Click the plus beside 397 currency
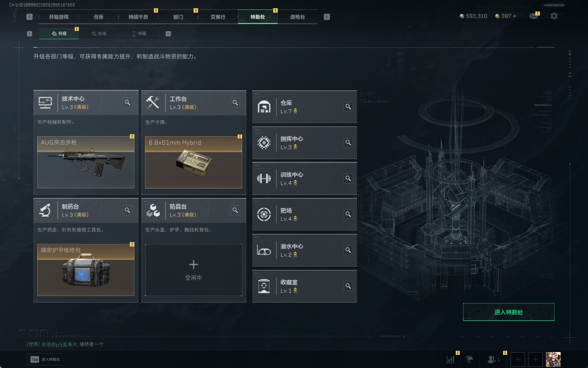The width and height of the screenshot is (588, 368). coord(514,16)
